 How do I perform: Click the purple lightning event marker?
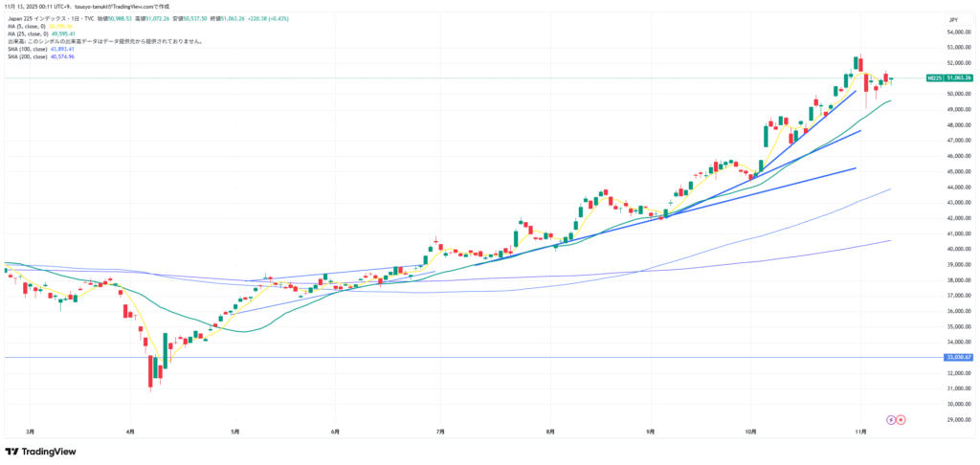pyautogui.click(x=891, y=419)
